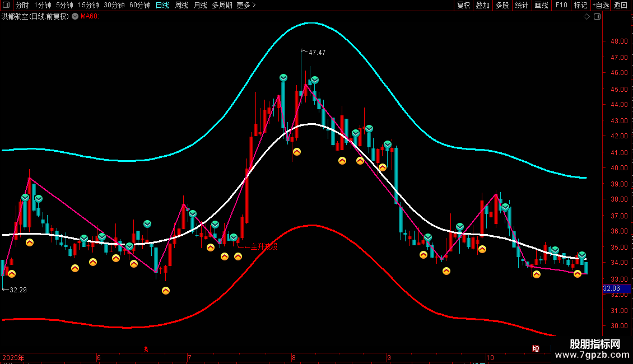Click the 34.00 price axis label
Viewport: 633px width, 364px height.
[x=619, y=262]
